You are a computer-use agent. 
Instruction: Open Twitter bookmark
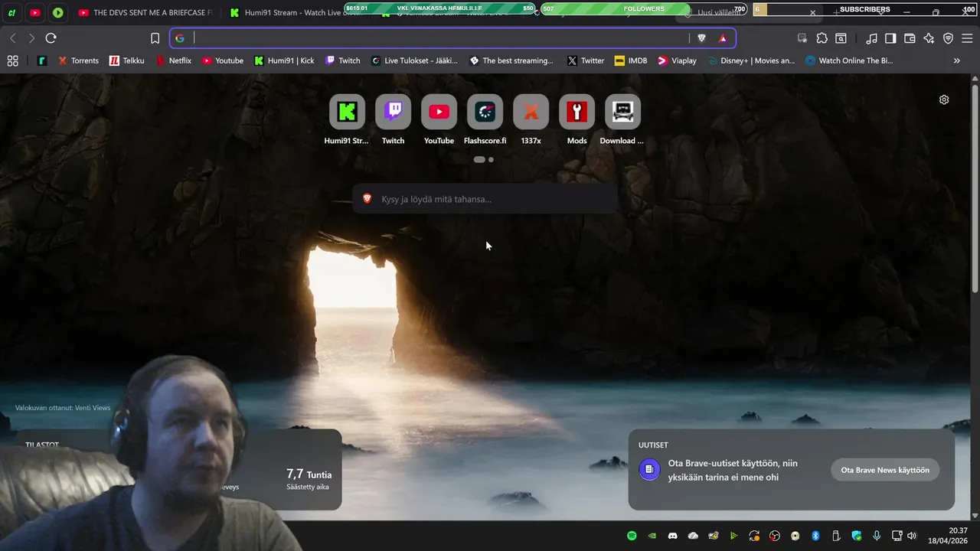pyautogui.click(x=586, y=60)
